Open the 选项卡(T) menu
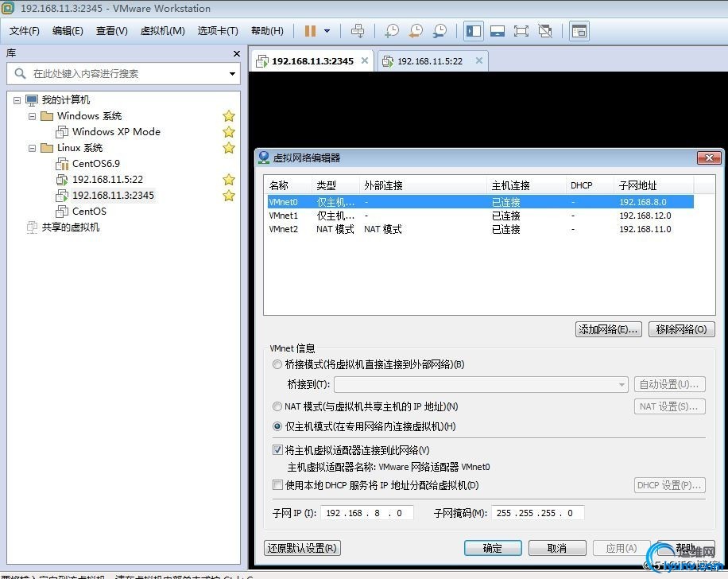 click(218, 31)
